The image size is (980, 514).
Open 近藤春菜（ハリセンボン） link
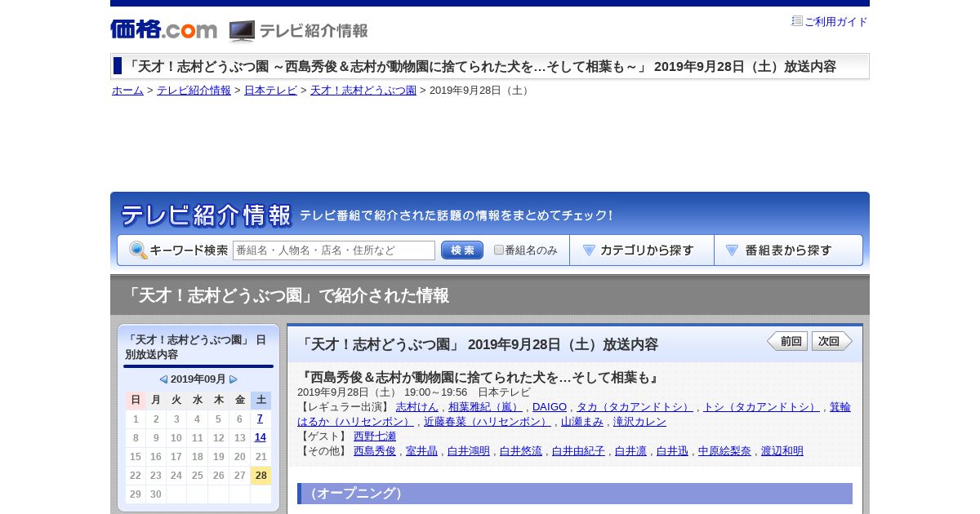click(488, 422)
